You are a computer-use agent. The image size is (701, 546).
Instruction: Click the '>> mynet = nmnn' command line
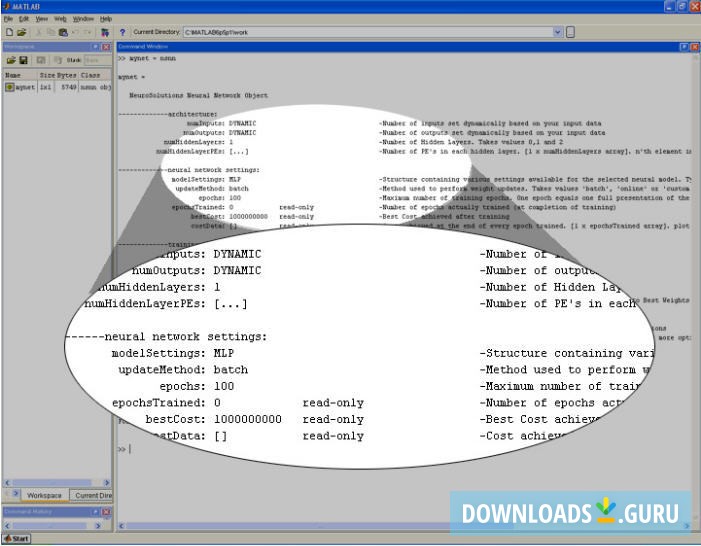tap(147, 58)
